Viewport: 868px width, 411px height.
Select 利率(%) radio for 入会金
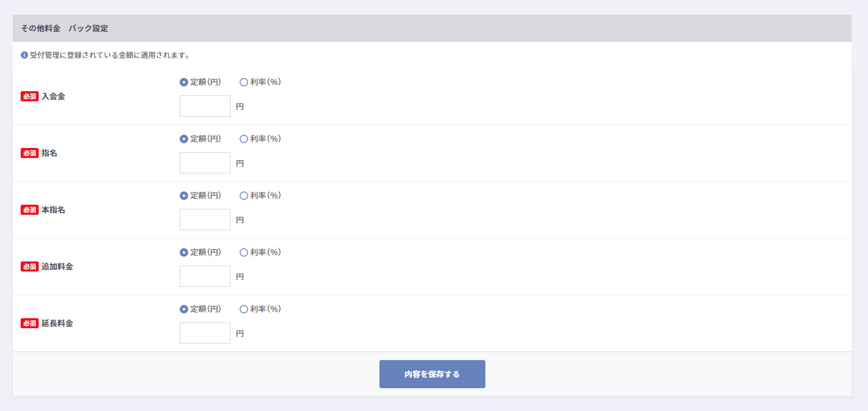tap(244, 82)
